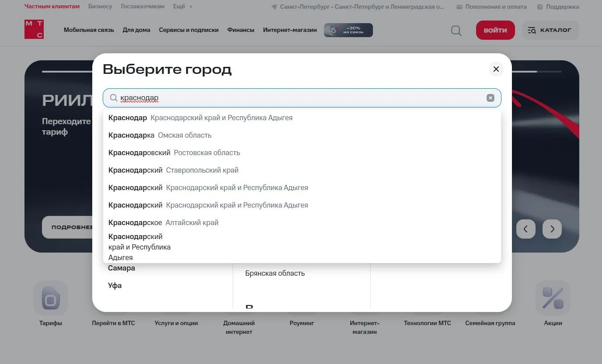Switch to Бизнесу section
The height and width of the screenshot is (364, 602).
[x=100, y=7]
